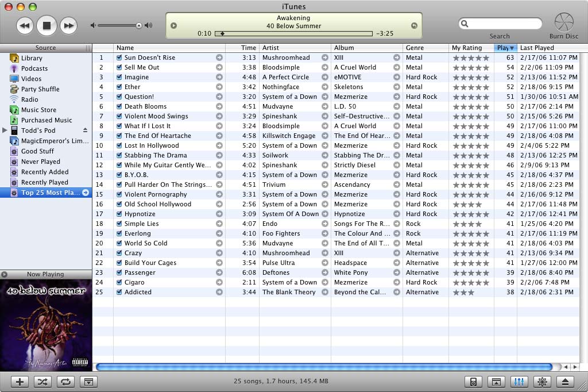Uncheck the Cigaro song checkbox

click(x=119, y=282)
